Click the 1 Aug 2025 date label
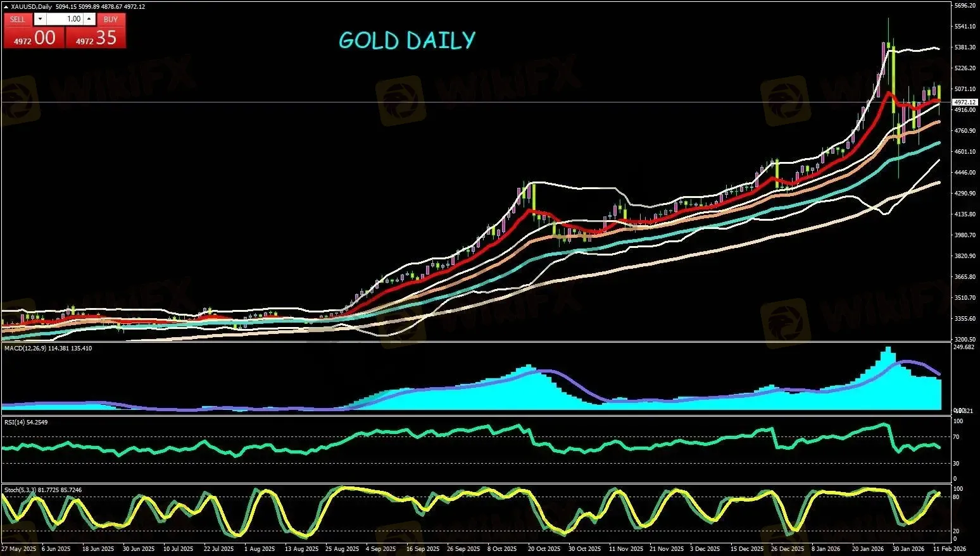980x556 pixels. [260, 549]
